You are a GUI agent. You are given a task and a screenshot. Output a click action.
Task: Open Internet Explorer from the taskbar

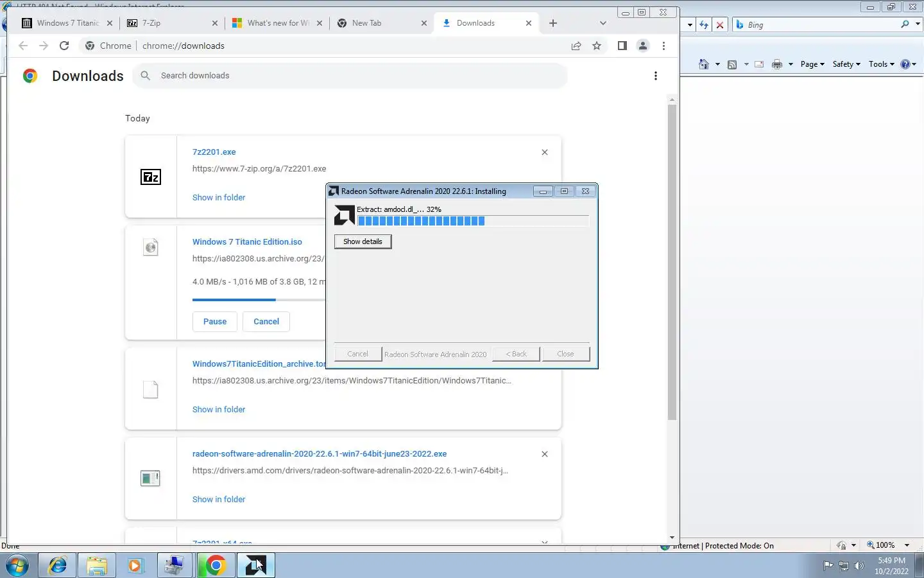click(x=57, y=565)
